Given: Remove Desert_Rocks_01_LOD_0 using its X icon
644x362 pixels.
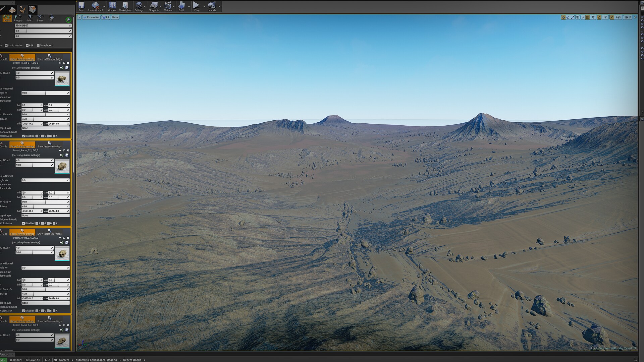Looking at the screenshot, I should pos(68,63).
